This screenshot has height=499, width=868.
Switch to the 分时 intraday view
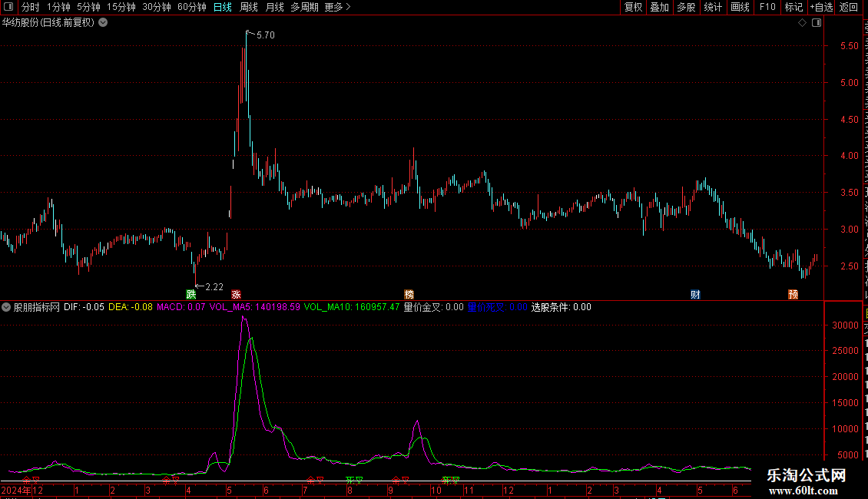31,7
